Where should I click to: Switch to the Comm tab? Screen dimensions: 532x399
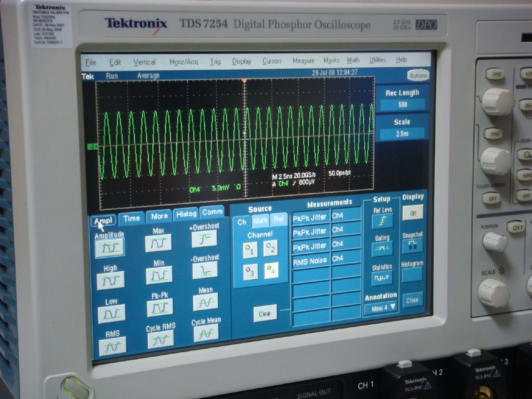point(212,212)
